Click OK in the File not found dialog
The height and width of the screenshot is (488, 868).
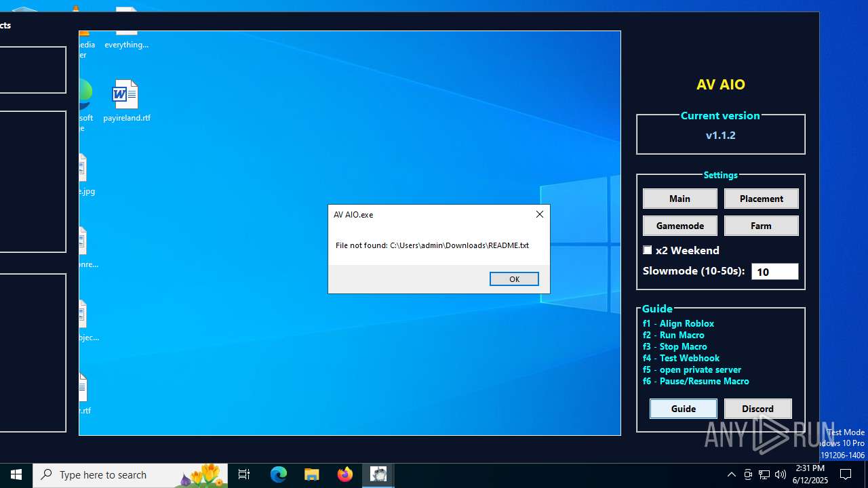pos(514,279)
